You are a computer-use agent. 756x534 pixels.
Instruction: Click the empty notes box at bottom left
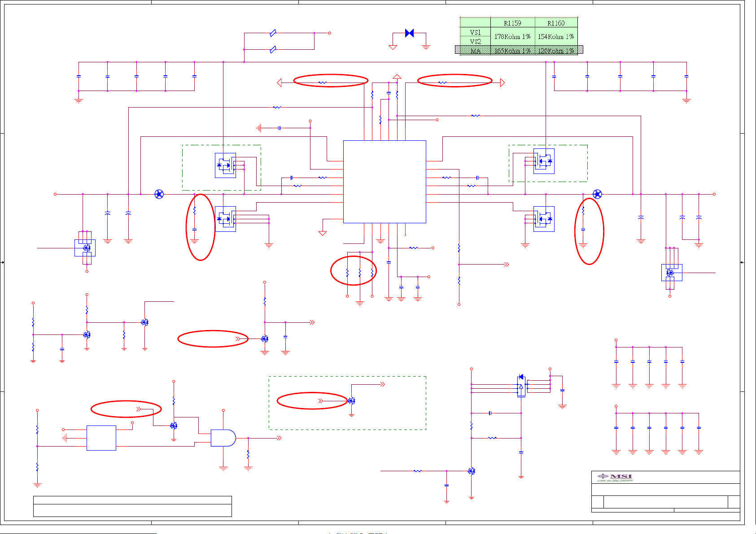132,506
